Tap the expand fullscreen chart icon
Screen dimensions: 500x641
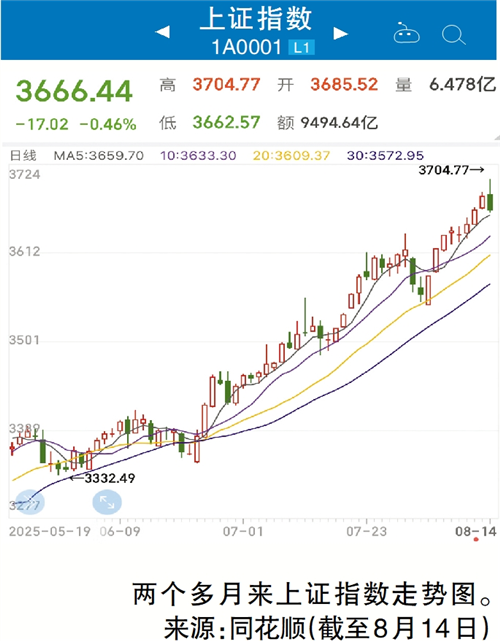[x=107, y=502]
